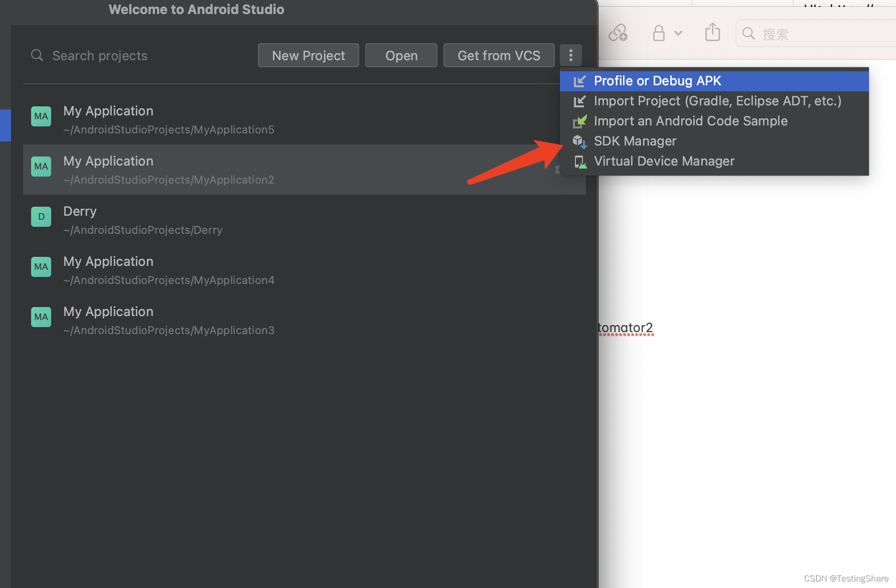Click the magnifier icon in background 搜索 field

point(749,34)
